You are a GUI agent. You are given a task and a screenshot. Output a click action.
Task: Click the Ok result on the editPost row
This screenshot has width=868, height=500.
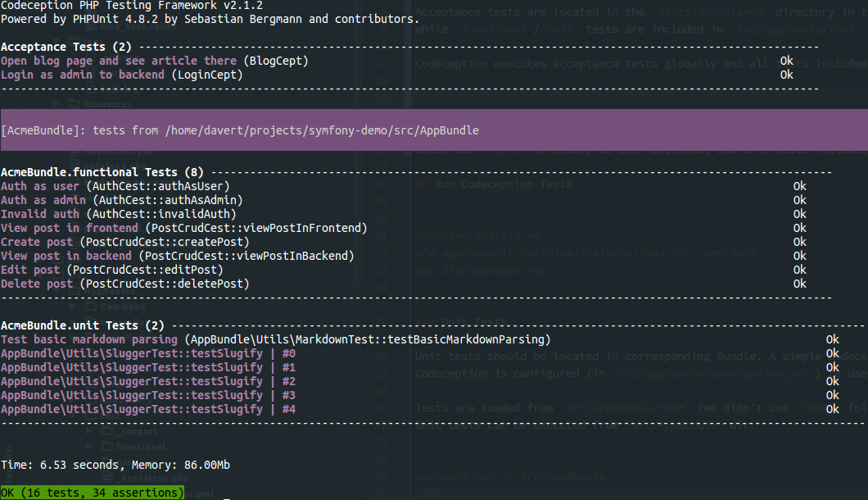click(x=800, y=270)
